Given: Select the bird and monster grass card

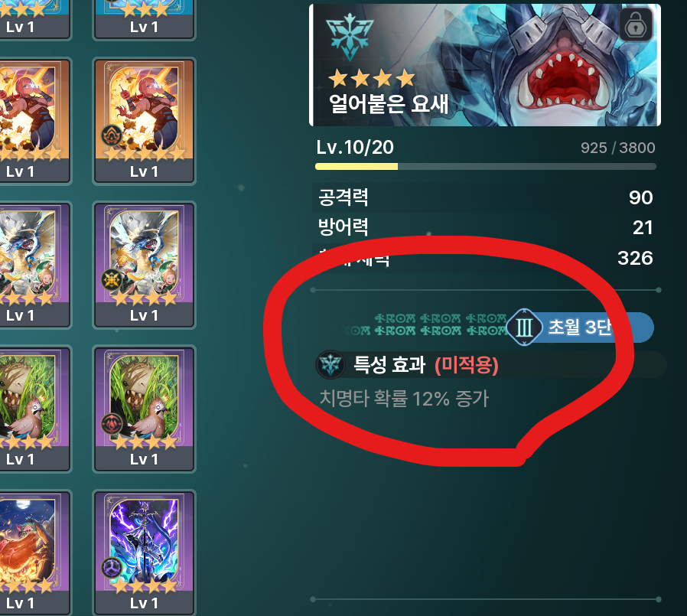Looking at the screenshot, I should (144, 409).
